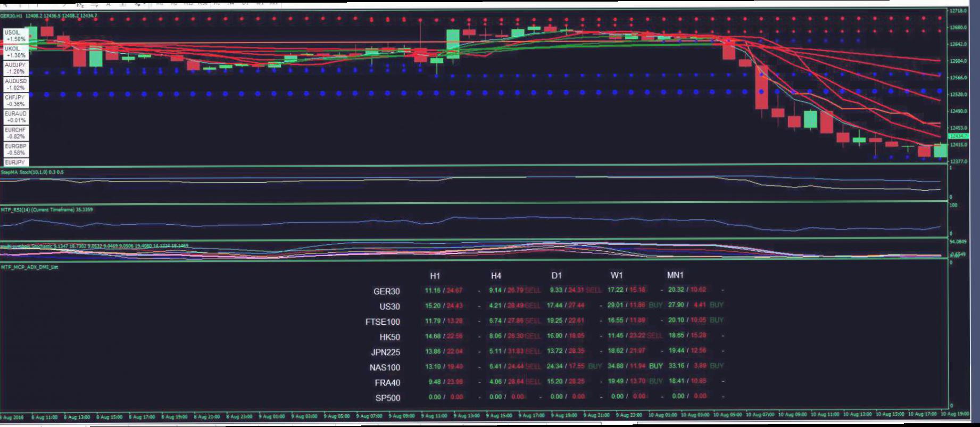Select the USOIL symbol button

click(15, 36)
